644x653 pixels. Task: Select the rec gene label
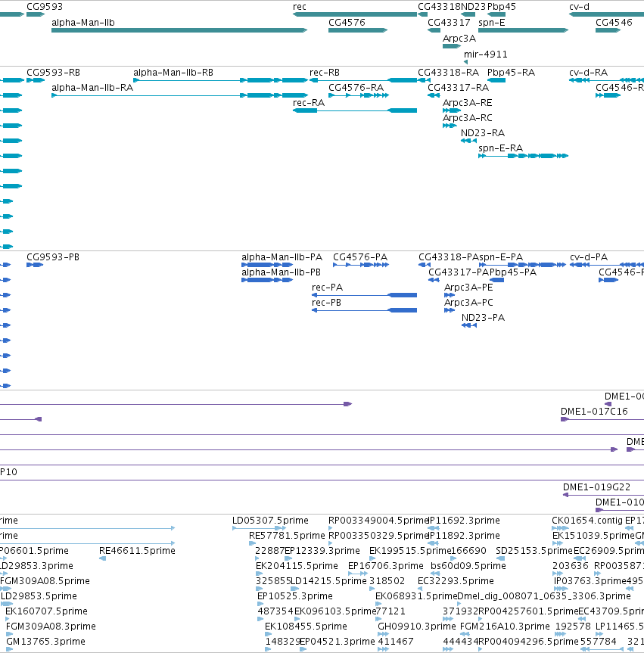300,7
